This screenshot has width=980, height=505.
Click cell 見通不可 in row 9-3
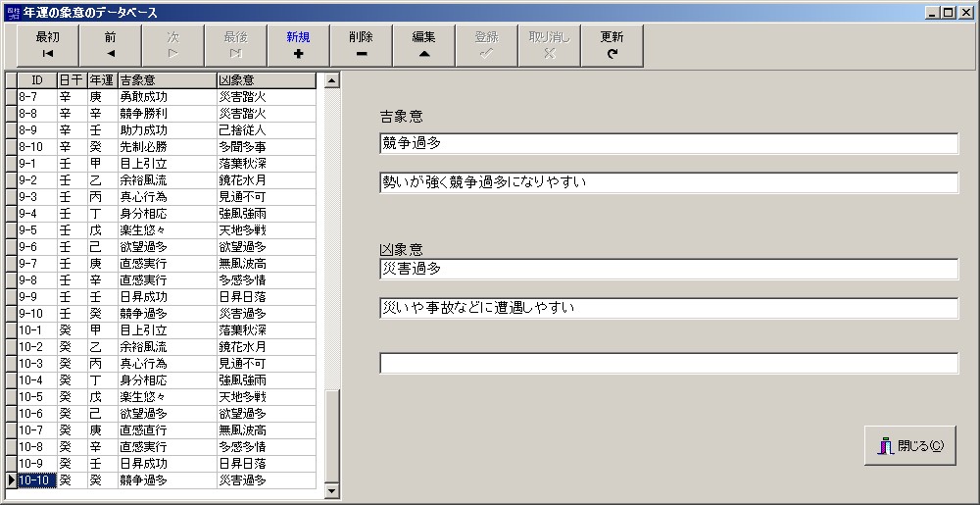point(267,197)
